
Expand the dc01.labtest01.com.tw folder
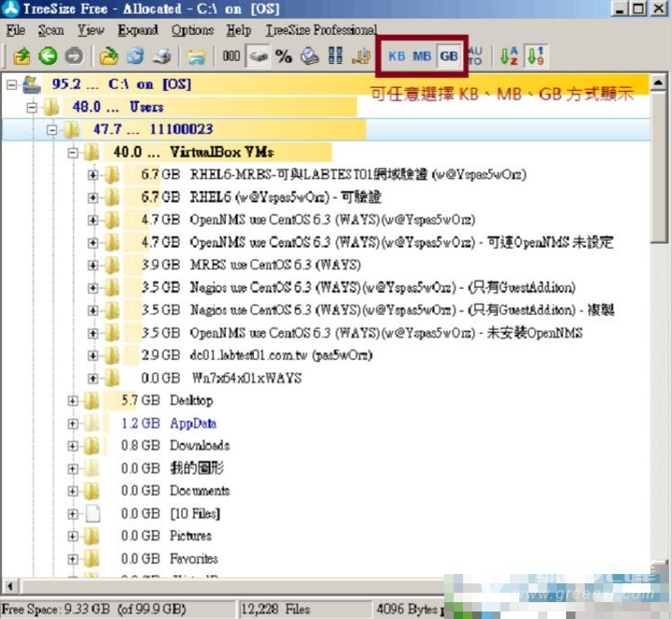(93, 355)
